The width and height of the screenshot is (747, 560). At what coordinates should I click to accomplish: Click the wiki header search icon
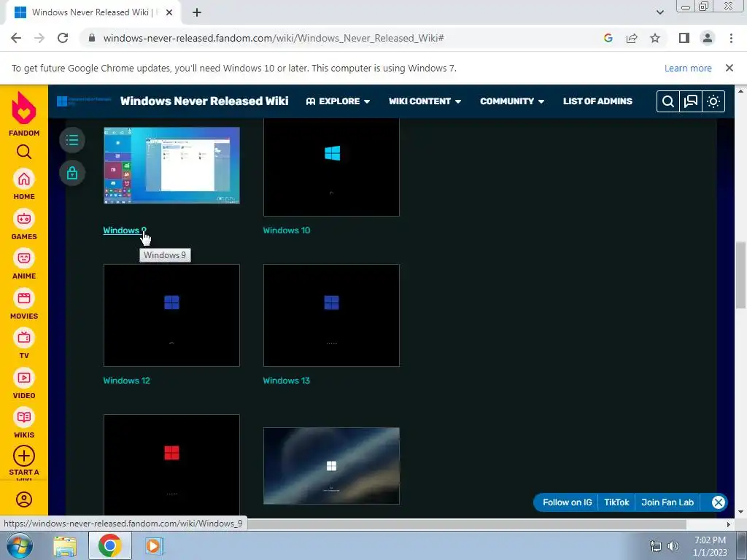[668, 101]
